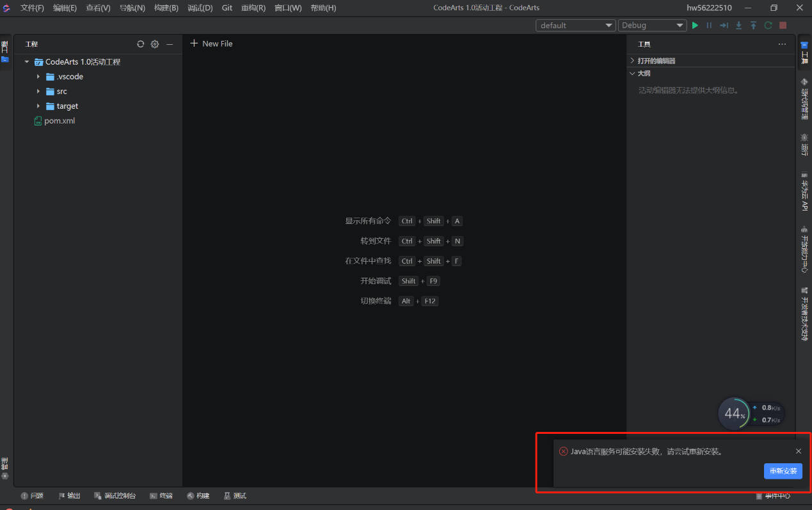Expand the src folder arrow

[x=38, y=92]
